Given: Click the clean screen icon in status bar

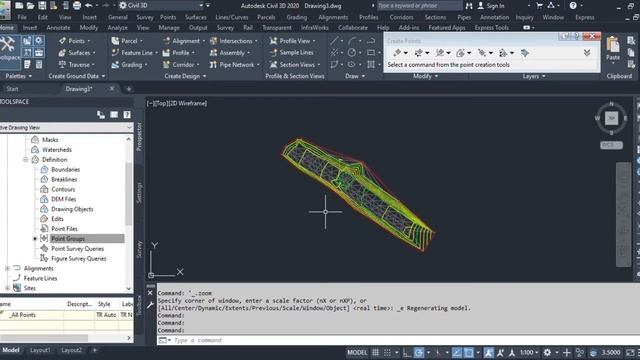Looking at the screenshot, I should (630, 352).
